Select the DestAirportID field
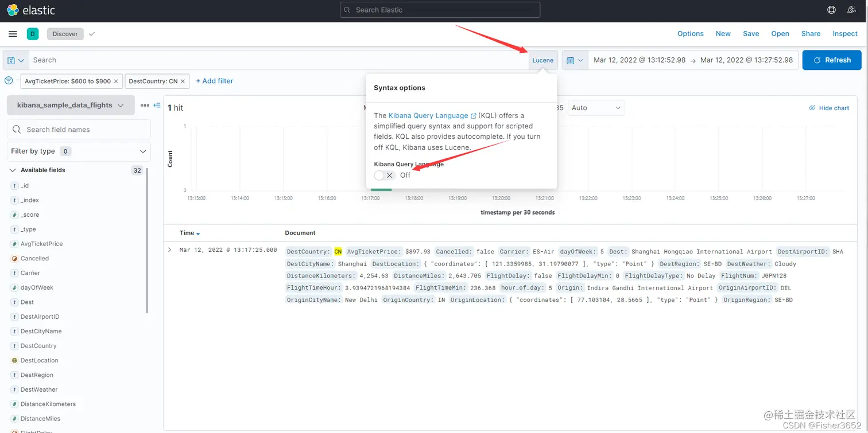 [x=40, y=317]
